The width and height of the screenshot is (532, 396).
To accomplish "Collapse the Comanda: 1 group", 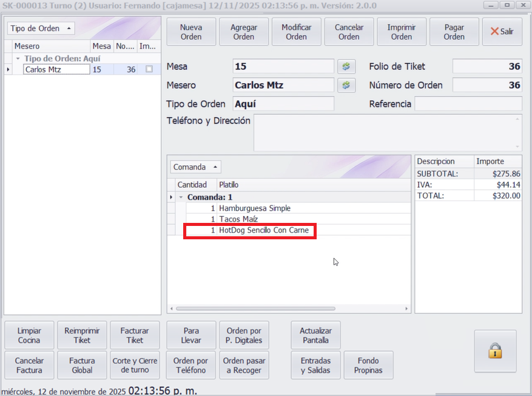I will (x=181, y=197).
